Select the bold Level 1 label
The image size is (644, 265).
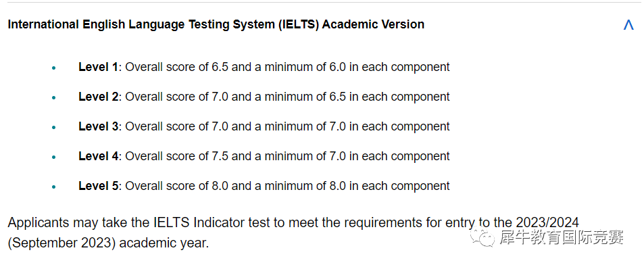[x=98, y=67]
